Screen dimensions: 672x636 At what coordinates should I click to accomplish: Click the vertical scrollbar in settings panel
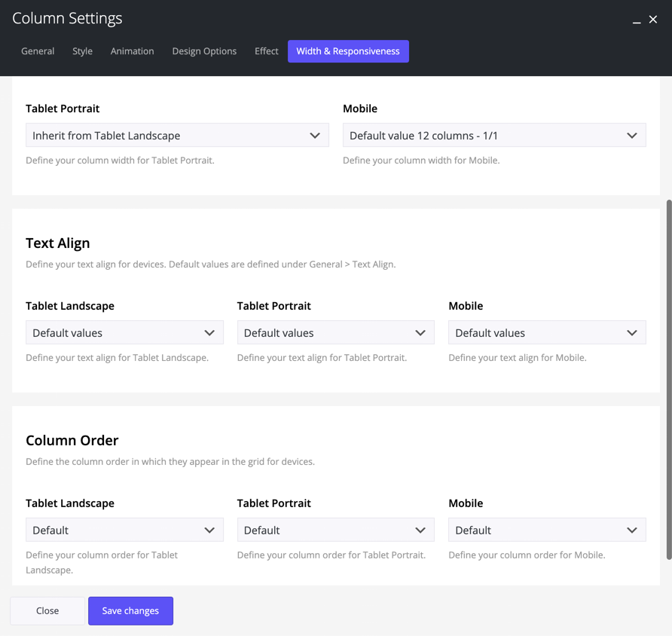coord(668,377)
